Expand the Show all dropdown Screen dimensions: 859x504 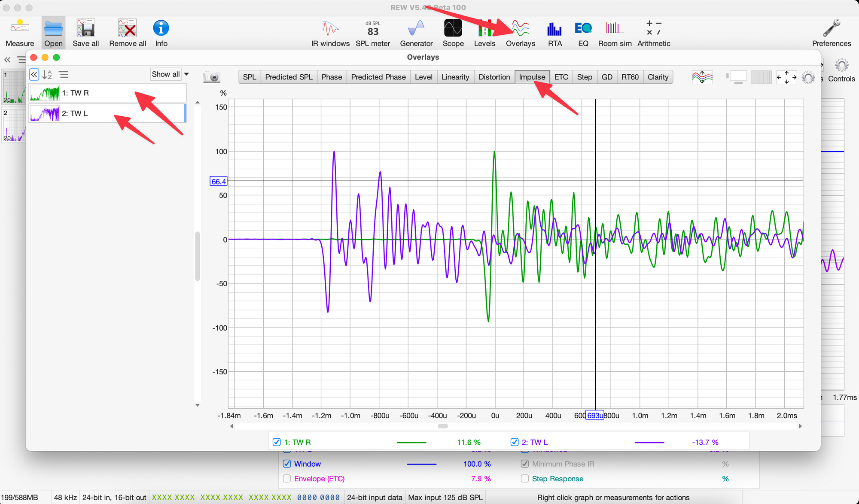click(x=186, y=74)
